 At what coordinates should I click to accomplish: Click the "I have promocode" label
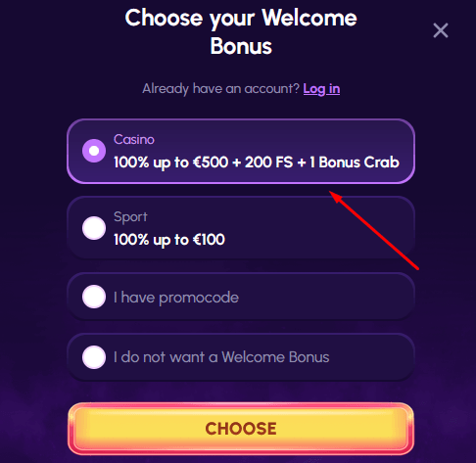pyautogui.click(x=176, y=298)
